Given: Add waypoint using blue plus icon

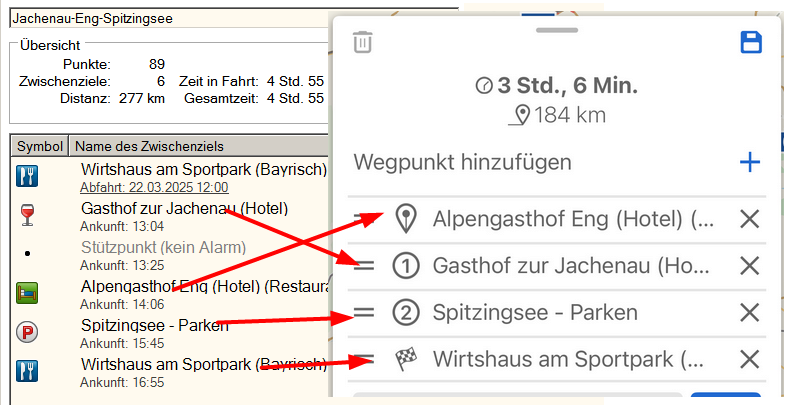Looking at the screenshot, I should click(x=749, y=162).
